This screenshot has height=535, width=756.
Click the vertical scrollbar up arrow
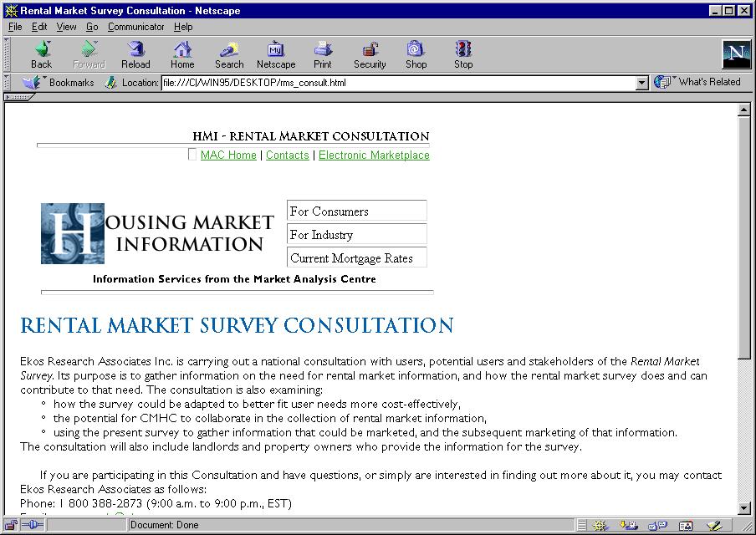coord(744,110)
